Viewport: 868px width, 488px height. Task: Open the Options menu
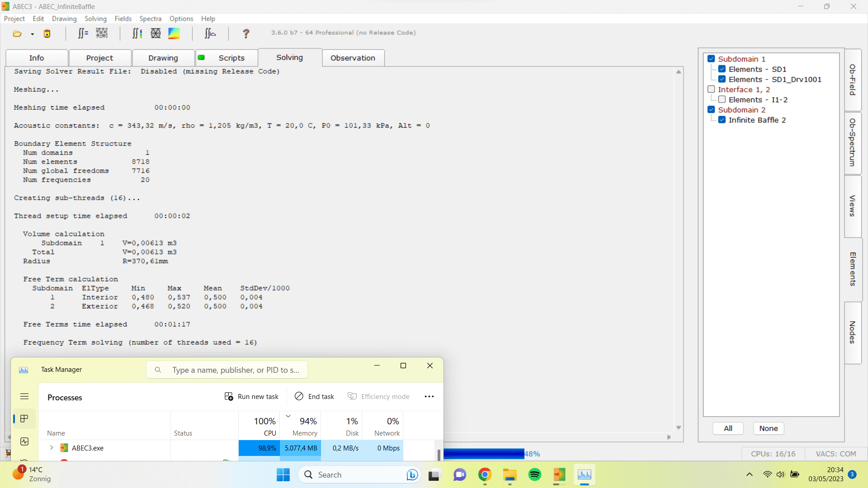(181, 19)
